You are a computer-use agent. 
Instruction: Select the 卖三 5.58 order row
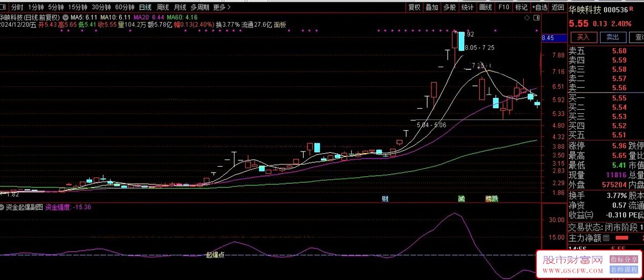[x=606, y=69]
